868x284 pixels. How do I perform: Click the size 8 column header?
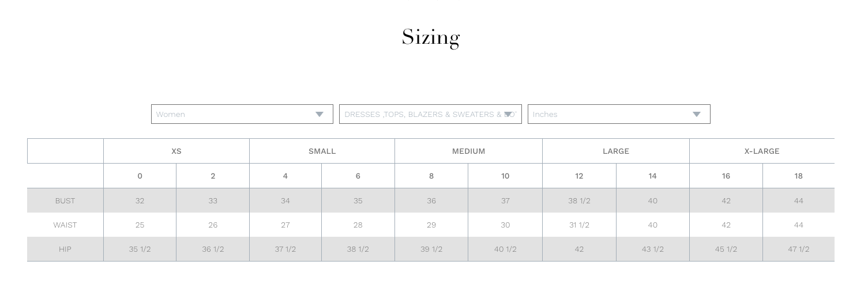tap(431, 176)
